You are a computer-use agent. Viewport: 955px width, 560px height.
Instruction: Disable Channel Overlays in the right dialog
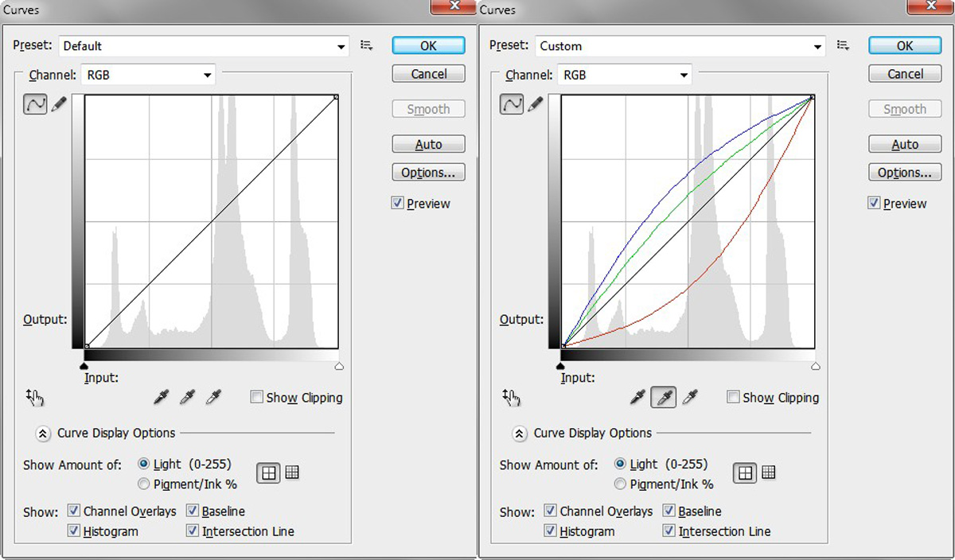[551, 511]
